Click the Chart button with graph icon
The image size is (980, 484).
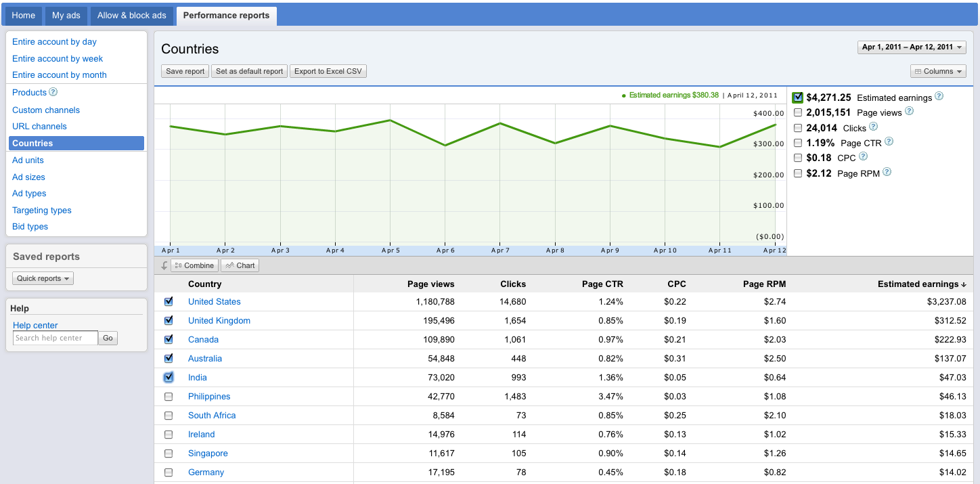(240, 265)
